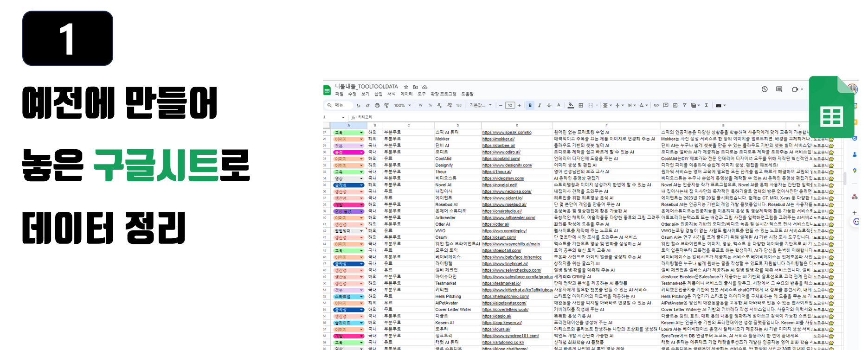Select column A header
Viewport: 868px width, 350px height.
click(349, 126)
